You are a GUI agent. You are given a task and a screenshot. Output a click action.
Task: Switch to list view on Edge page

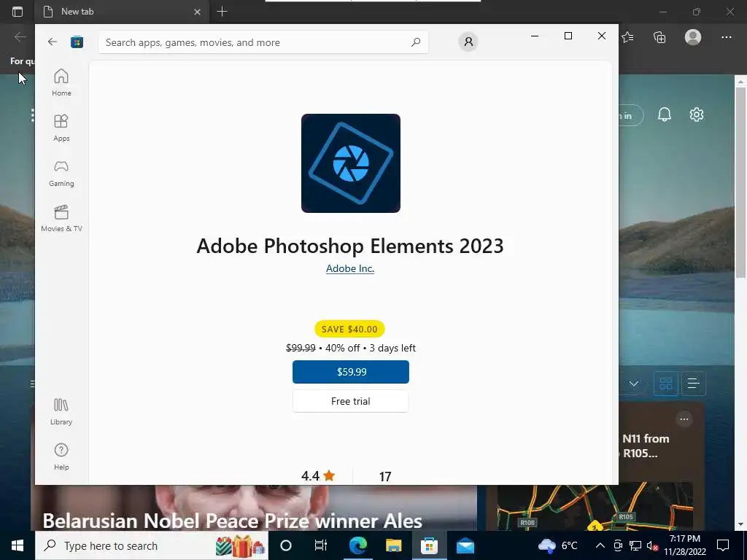(x=693, y=384)
